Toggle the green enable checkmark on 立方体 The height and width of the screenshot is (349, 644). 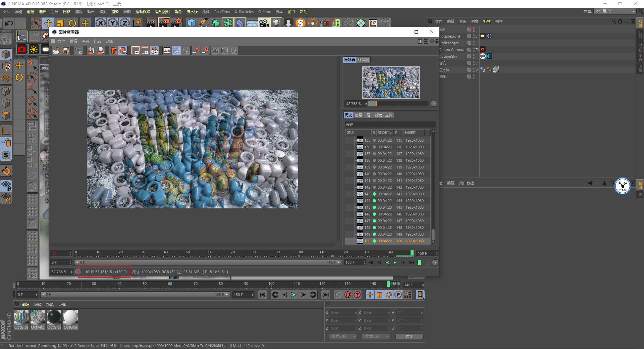tap(476, 70)
